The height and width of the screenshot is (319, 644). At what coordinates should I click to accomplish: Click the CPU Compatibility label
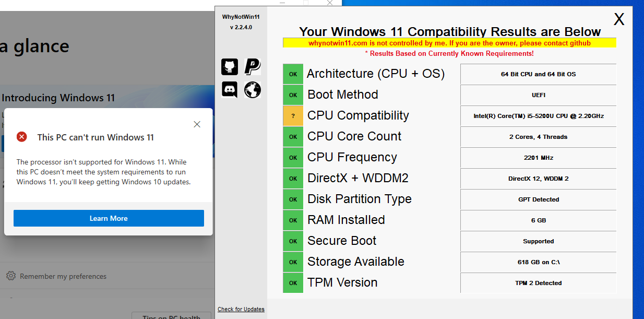[x=358, y=115]
